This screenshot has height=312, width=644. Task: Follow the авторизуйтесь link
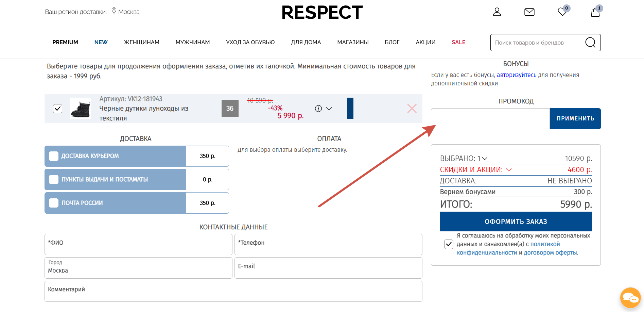tap(517, 75)
